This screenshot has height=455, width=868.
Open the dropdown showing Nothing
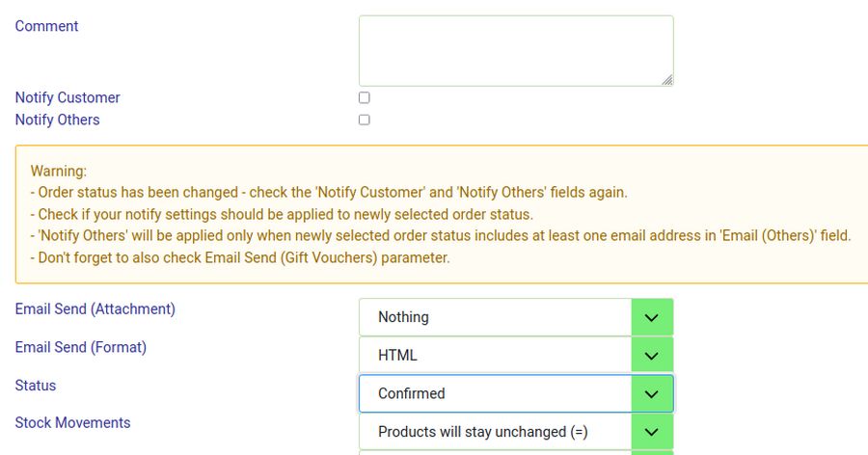coord(496,317)
